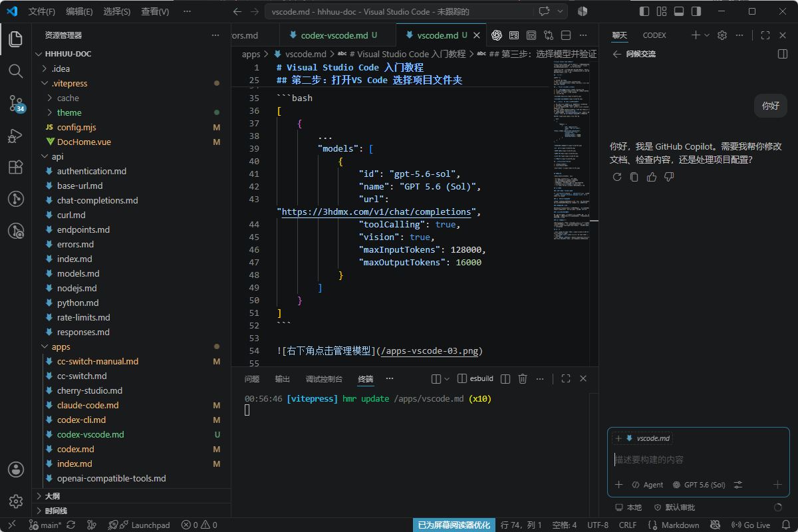
Task: Toggle bottom panel layout button
Action: [679, 11]
